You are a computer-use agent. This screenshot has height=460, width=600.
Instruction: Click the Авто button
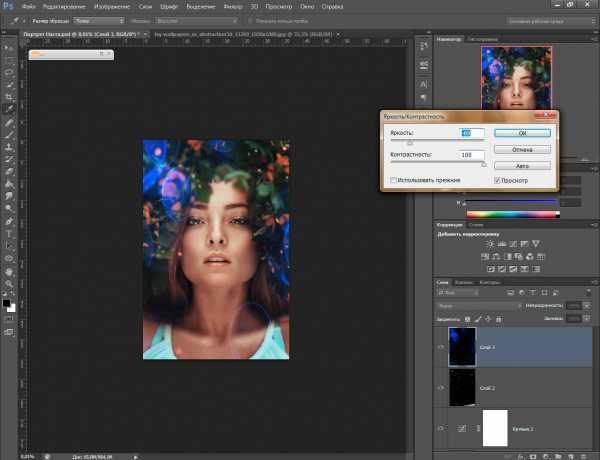coord(522,166)
